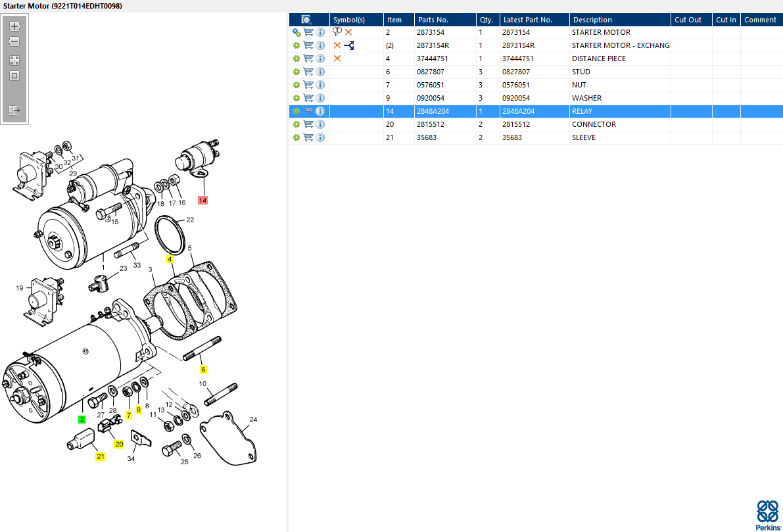Click the Comment column header
The height and width of the screenshot is (532, 783).
coord(761,20)
